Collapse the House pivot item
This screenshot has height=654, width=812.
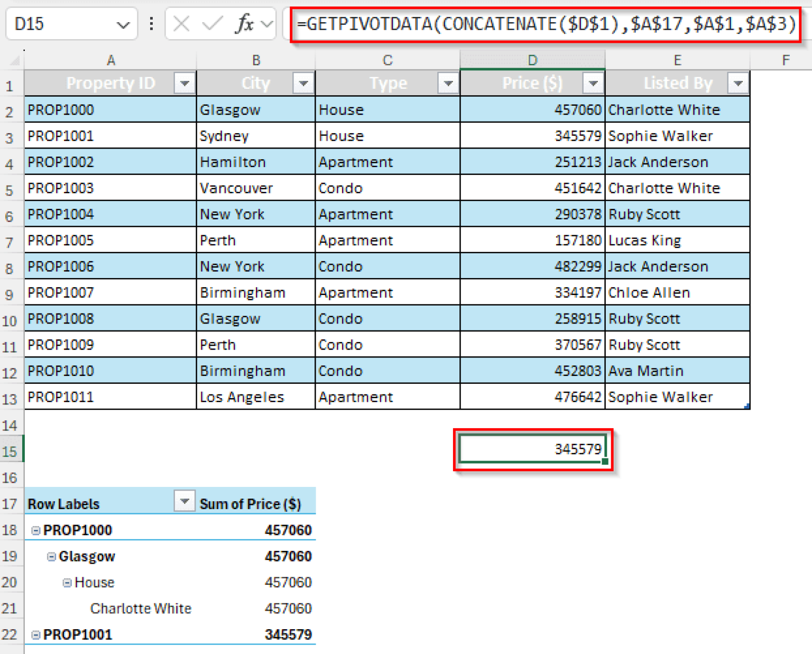click(67, 582)
